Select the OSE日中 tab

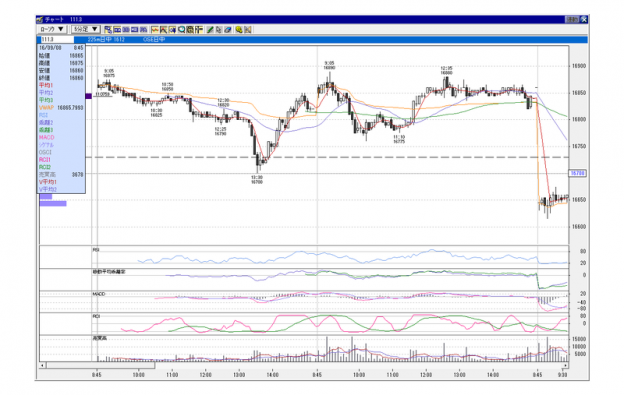pyautogui.click(x=154, y=39)
